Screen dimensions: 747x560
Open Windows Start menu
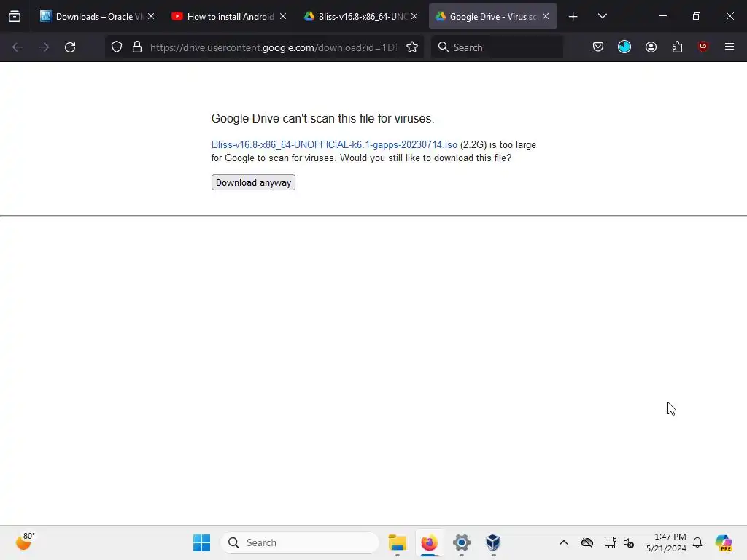(x=201, y=542)
